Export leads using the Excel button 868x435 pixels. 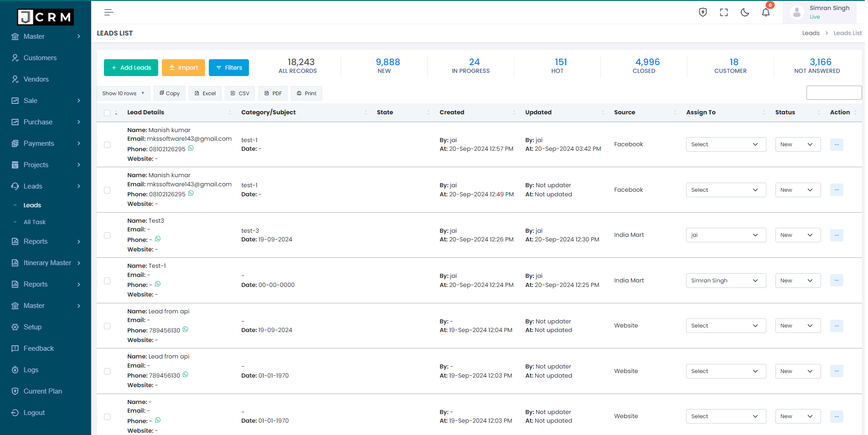(x=205, y=93)
